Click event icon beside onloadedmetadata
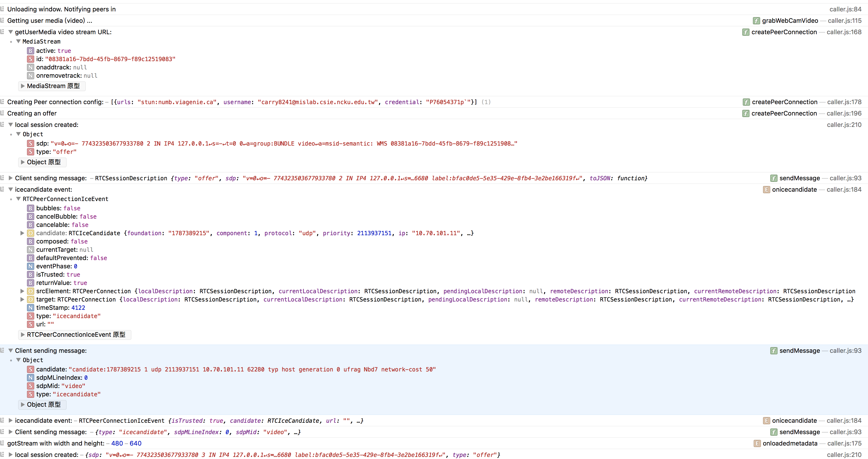Image resolution: width=868 pixels, height=459 pixels. [x=757, y=443]
